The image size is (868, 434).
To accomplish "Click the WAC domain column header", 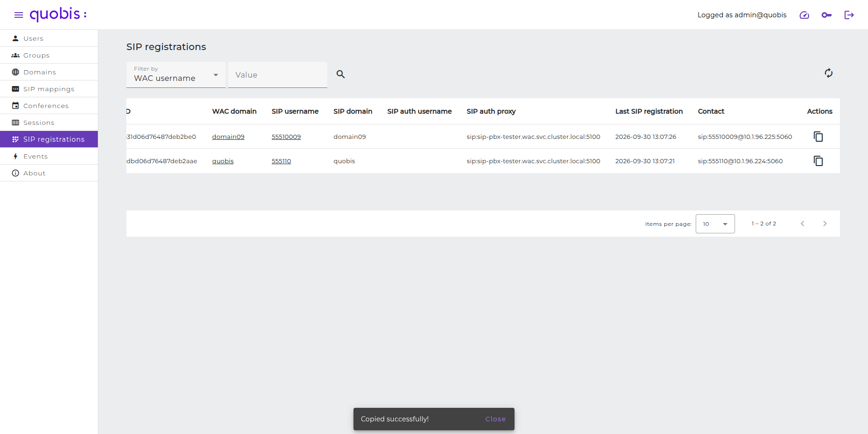I will (234, 111).
